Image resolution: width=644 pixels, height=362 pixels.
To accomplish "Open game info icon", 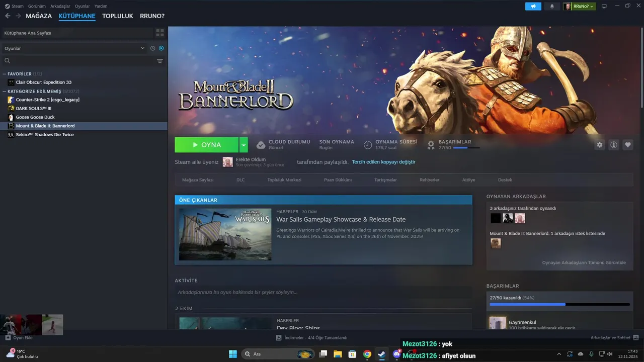I will click(614, 145).
